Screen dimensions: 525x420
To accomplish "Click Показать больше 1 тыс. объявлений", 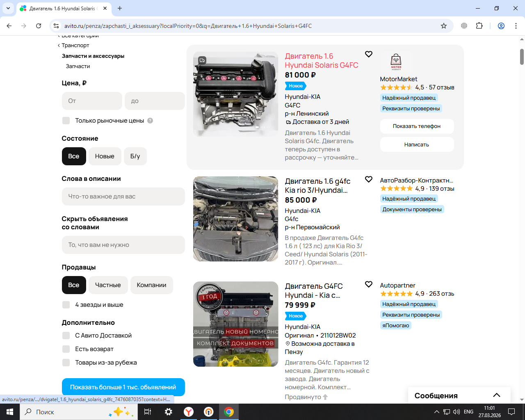I will tap(123, 387).
